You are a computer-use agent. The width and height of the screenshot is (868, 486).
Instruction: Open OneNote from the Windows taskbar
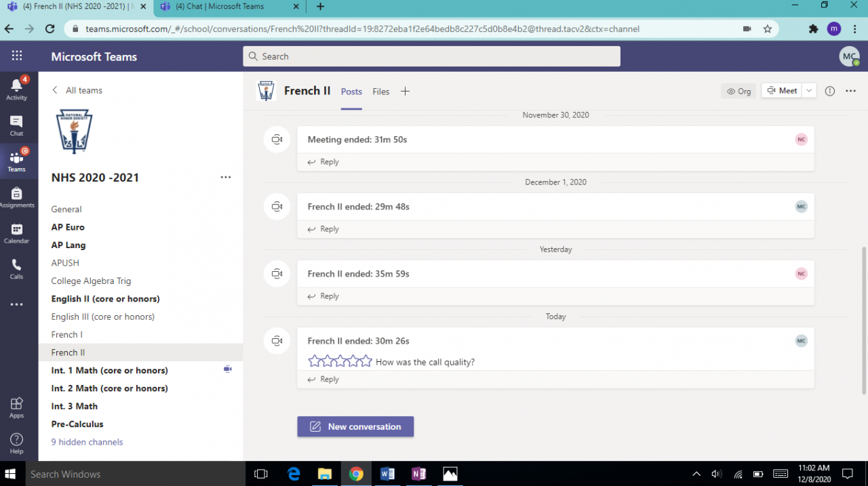[x=418, y=474]
